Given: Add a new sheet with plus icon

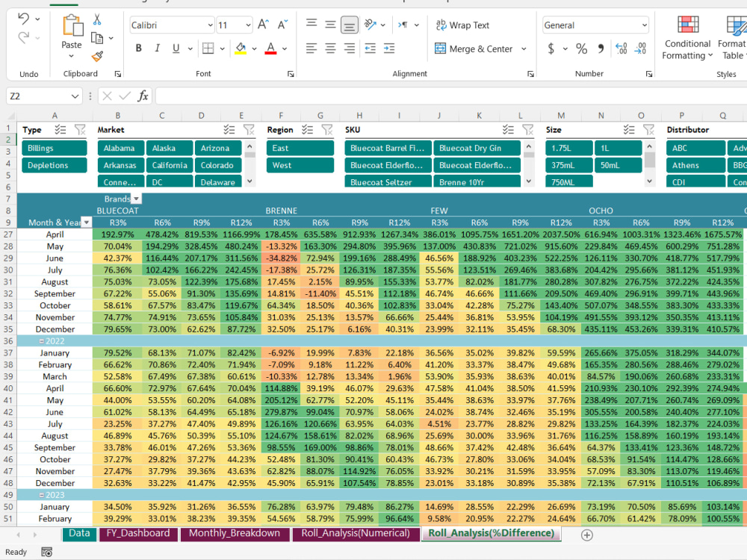Looking at the screenshot, I should point(587,535).
